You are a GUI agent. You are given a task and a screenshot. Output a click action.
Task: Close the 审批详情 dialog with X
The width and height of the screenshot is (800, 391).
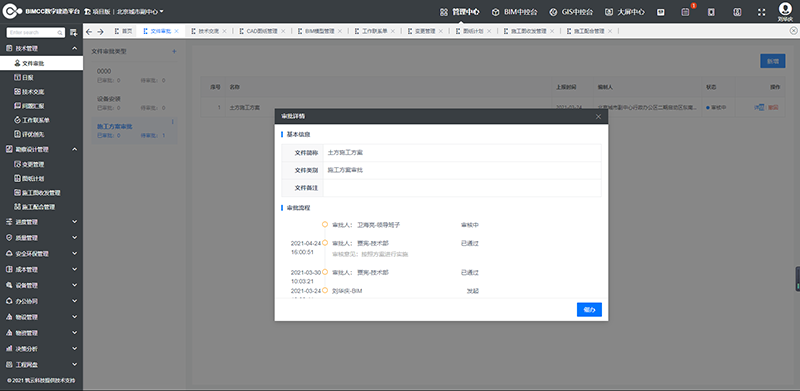(598, 116)
